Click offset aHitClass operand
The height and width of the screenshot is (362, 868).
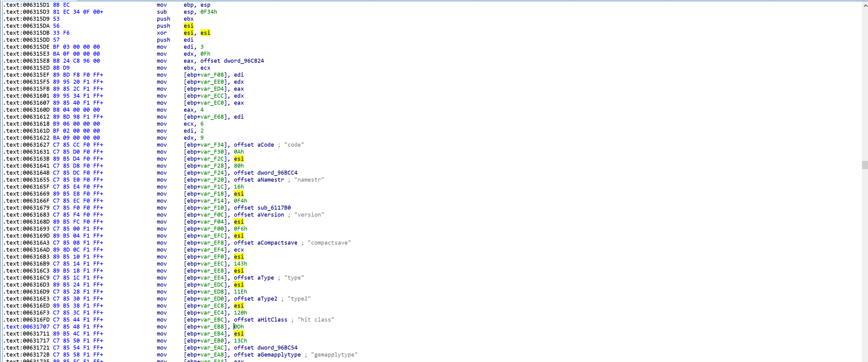coord(261,320)
